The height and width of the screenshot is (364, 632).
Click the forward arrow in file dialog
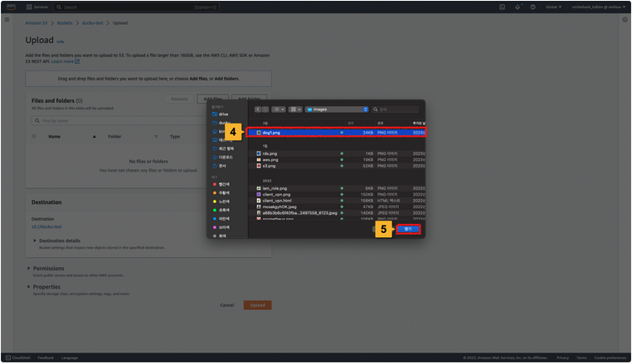pos(265,109)
